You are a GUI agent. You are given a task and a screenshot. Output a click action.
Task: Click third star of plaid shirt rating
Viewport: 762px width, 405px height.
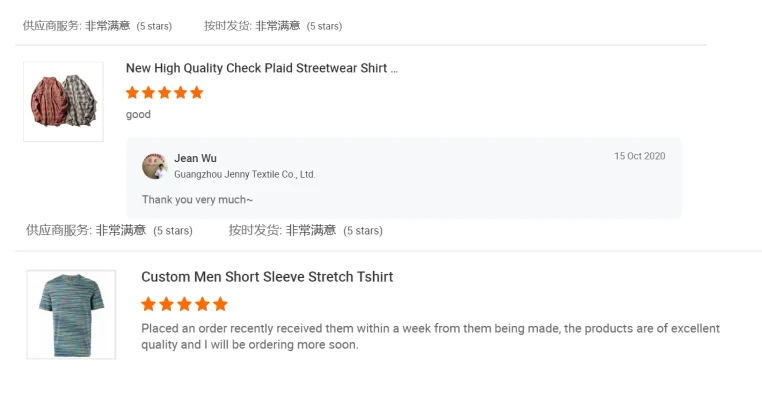[x=165, y=93]
